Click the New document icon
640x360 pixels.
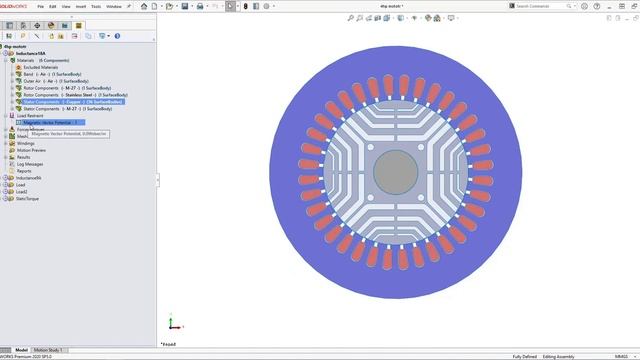[x=155, y=6]
